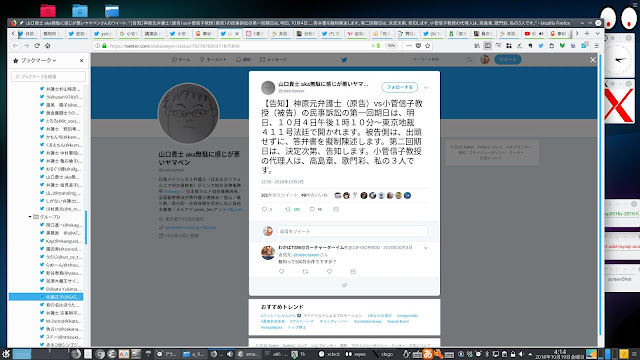Click the large profile picture on the page
This screenshot has height=360, width=640.
coord(188,113)
